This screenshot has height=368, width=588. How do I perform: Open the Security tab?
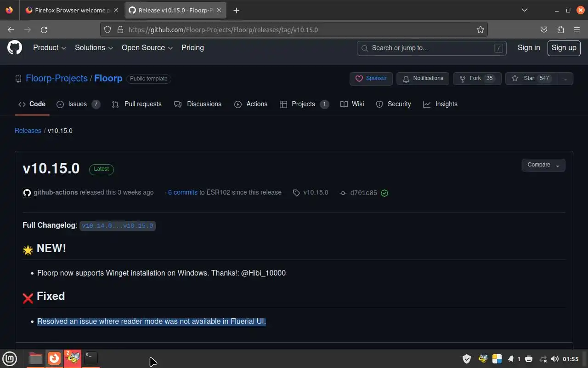click(x=393, y=104)
